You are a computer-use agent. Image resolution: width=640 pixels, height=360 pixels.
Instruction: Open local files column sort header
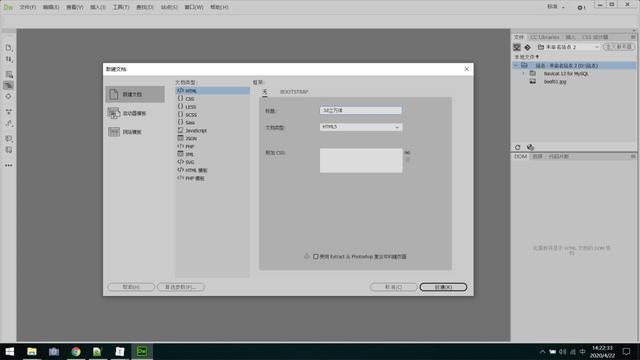(x=527, y=57)
